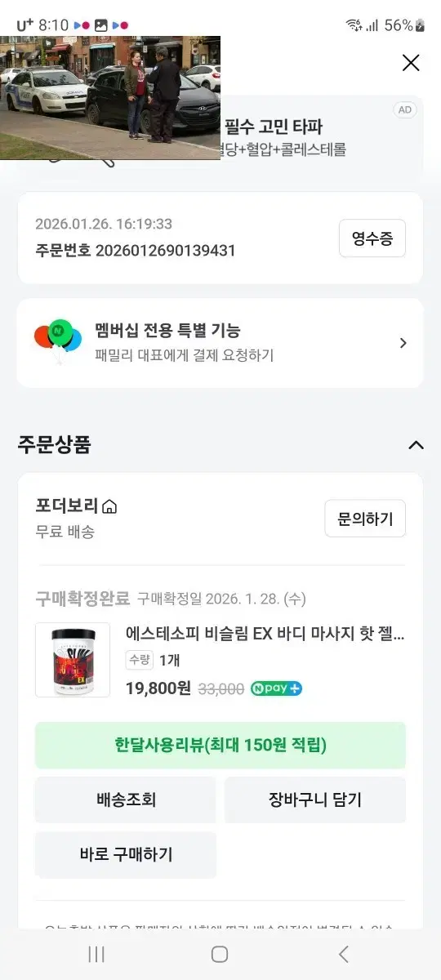Tap the Npay plus badge
The image size is (441, 980).
click(x=276, y=688)
